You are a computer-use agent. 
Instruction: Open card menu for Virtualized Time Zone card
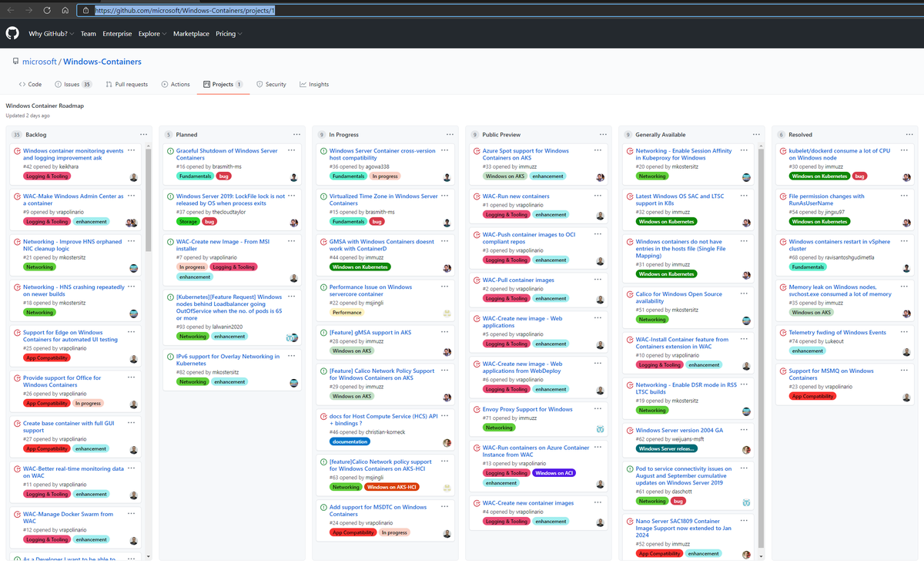coord(444,196)
